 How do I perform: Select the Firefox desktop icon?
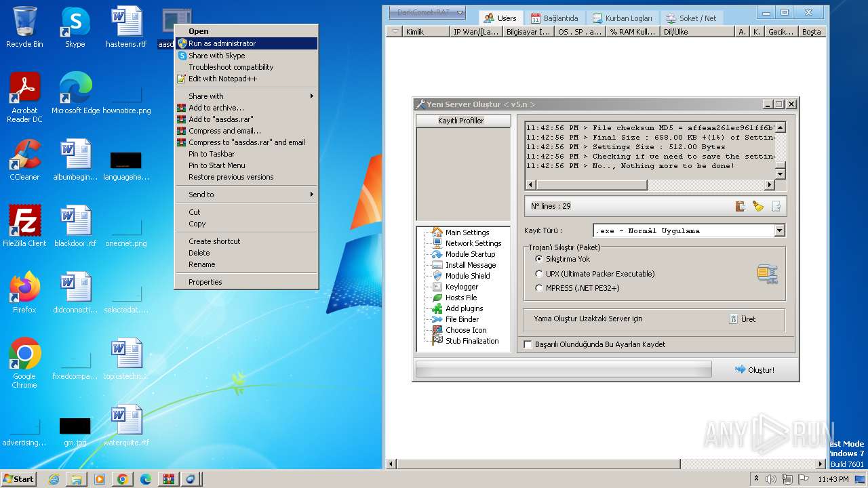[x=24, y=293]
